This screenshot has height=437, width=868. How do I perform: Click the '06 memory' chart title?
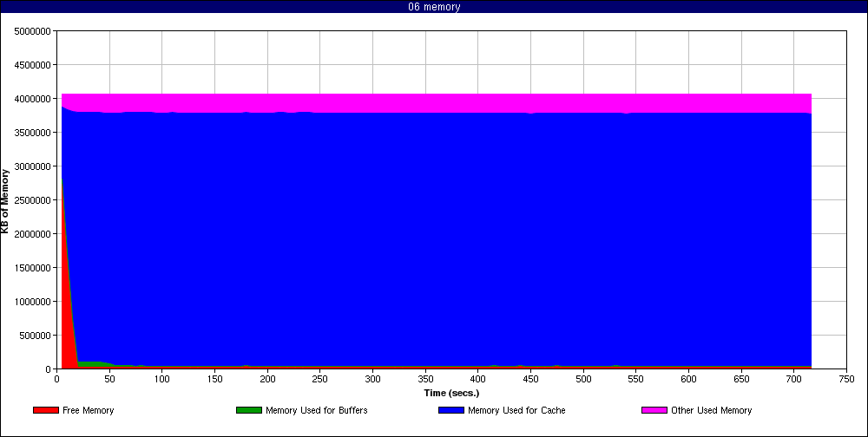[x=434, y=7]
